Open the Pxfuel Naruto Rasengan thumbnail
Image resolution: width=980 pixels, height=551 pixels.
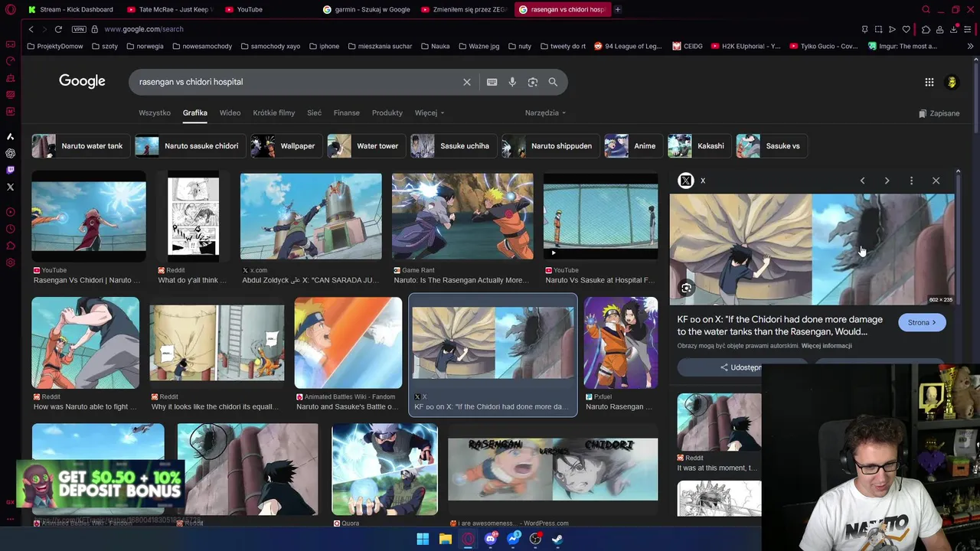(x=620, y=343)
